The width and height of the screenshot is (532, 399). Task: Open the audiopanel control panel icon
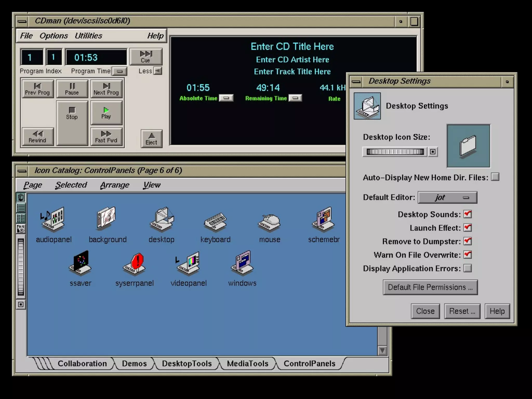tap(53, 220)
